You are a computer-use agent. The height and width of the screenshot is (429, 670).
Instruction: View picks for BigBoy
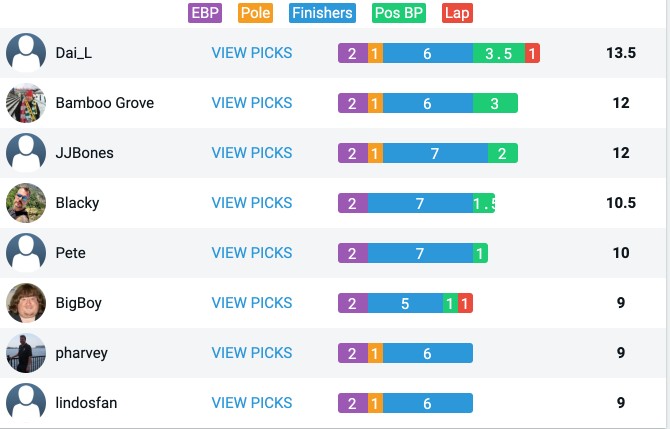click(x=252, y=303)
